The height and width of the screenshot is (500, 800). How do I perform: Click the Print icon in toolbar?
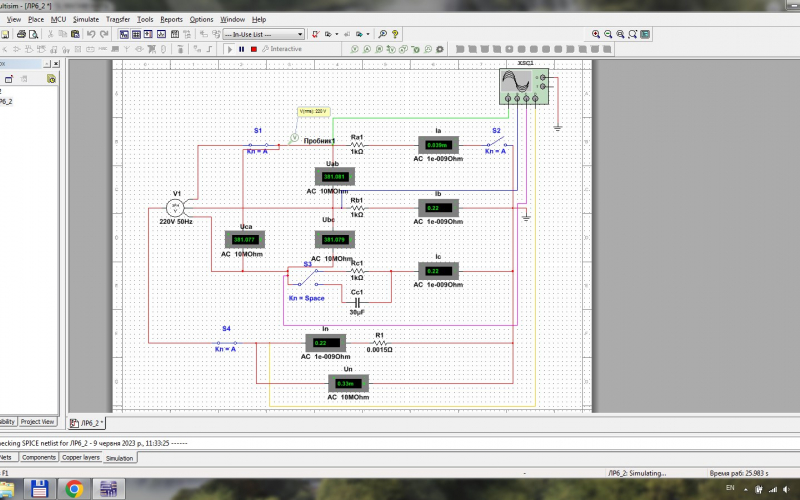click(x=21, y=34)
